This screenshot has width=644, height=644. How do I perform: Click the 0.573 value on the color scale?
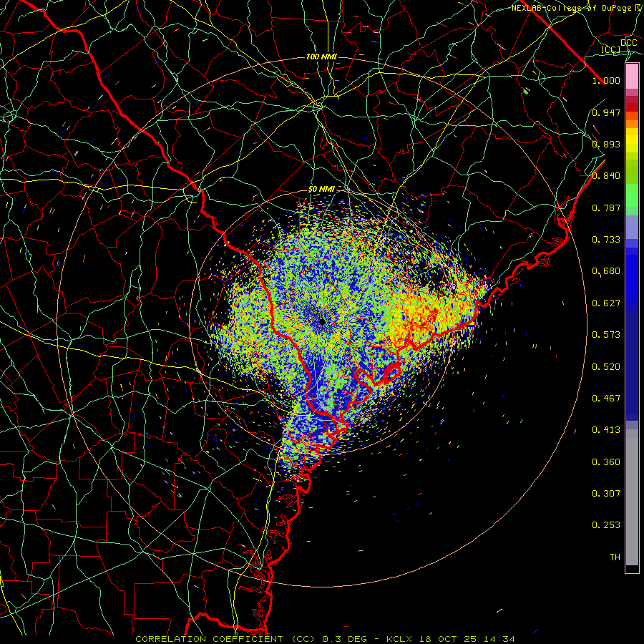tap(606, 335)
